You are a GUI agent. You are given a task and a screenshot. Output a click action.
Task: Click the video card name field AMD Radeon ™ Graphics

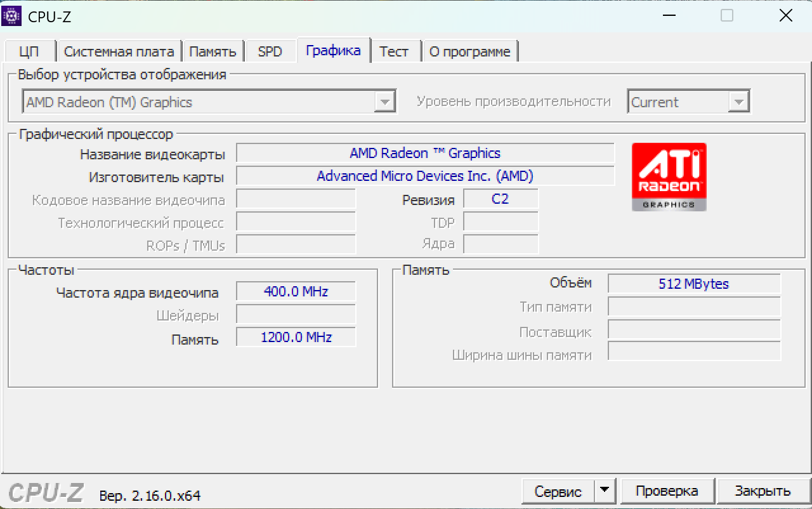pyautogui.click(x=425, y=153)
